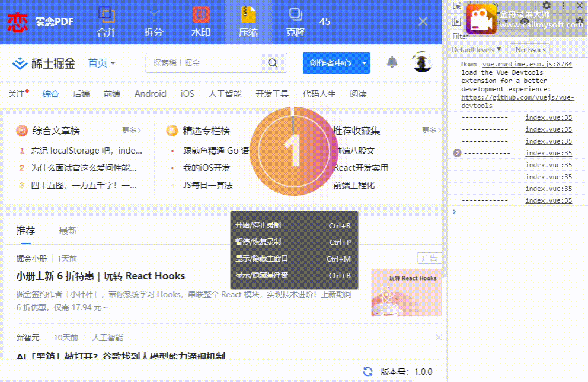Open column 我的iOS开发
The width and height of the screenshot is (588, 382).
point(207,168)
